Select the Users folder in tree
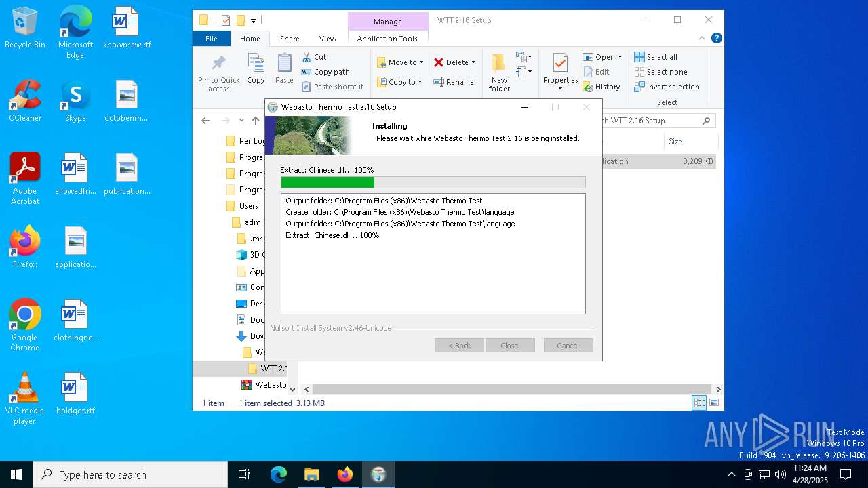 click(x=249, y=206)
